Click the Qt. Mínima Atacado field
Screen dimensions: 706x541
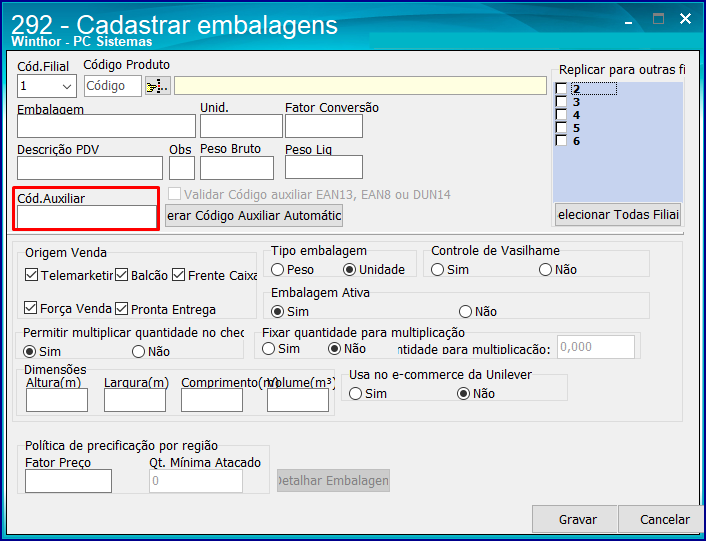click(196, 481)
